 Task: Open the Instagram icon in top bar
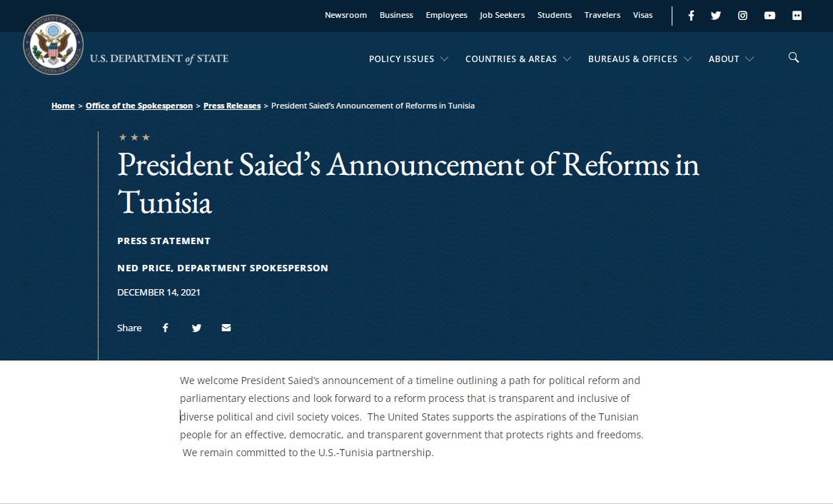[742, 16]
